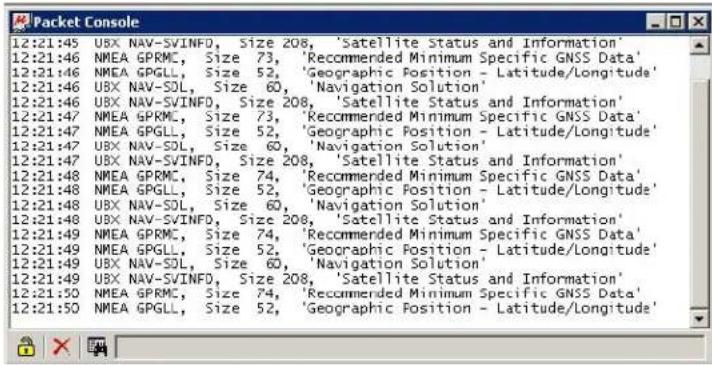Clear console with the red X icon
The width and height of the screenshot is (712, 365).
click(61, 347)
